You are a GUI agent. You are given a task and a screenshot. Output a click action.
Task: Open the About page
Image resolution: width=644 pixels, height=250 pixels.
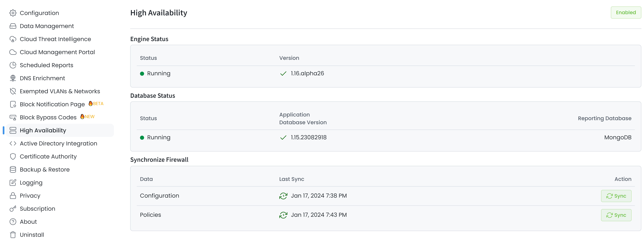tap(28, 221)
